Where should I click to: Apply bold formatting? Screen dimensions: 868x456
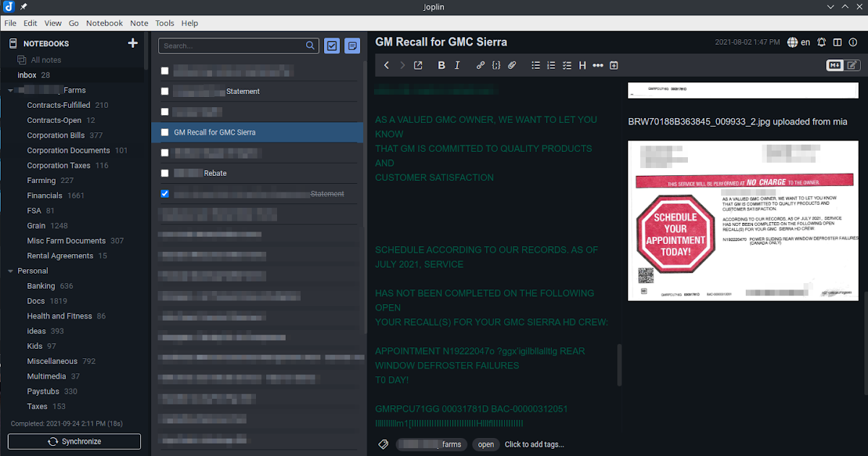coord(441,65)
